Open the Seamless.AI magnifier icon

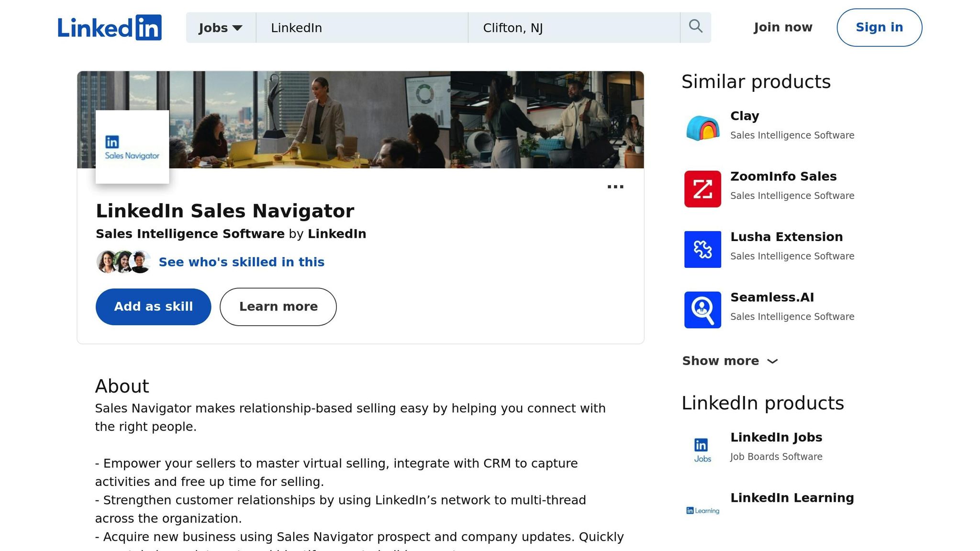[x=702, y=309]
